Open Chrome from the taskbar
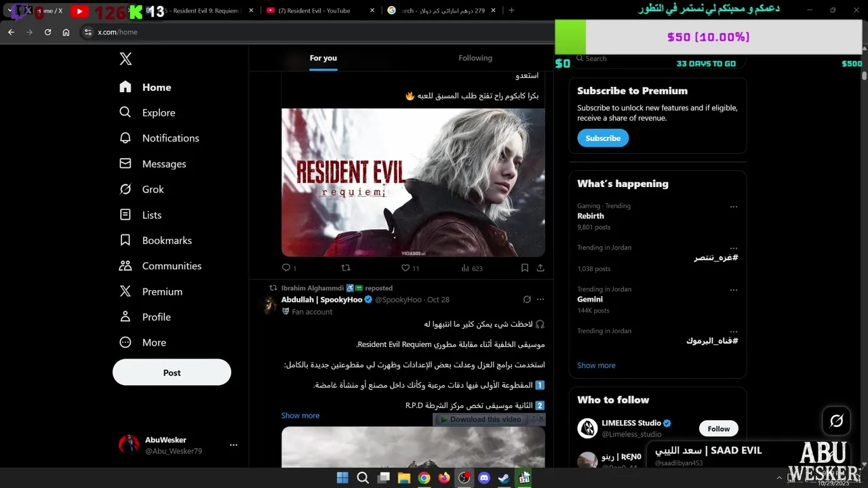868x488 pixels. click(424, 478)
